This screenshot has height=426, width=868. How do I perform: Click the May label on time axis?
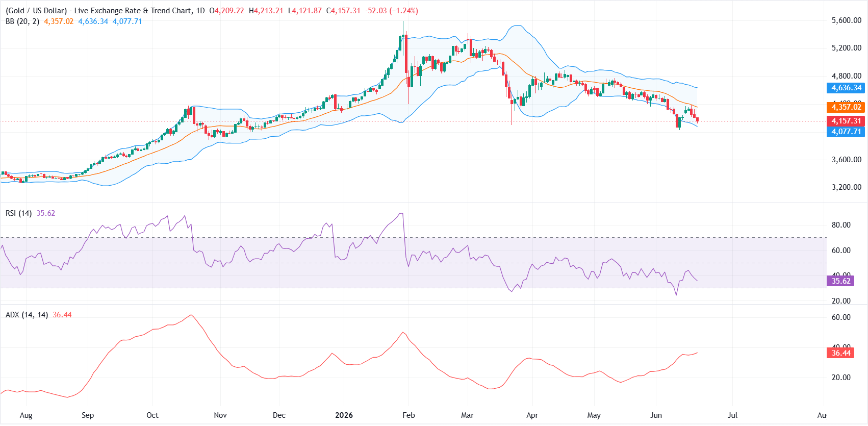point(594,415)
